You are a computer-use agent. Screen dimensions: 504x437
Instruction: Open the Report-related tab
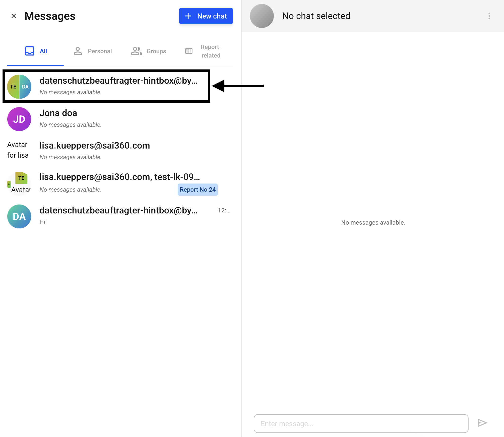[x=203, y=51]
